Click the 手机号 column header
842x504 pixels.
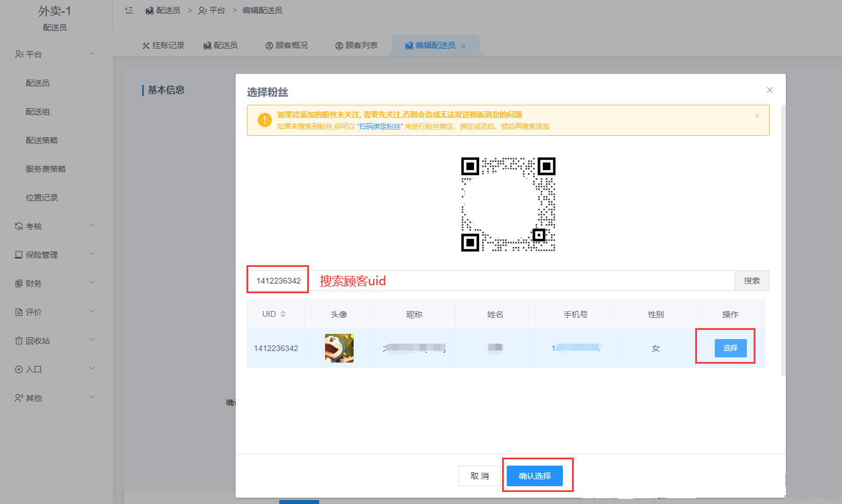pos(575,314)
